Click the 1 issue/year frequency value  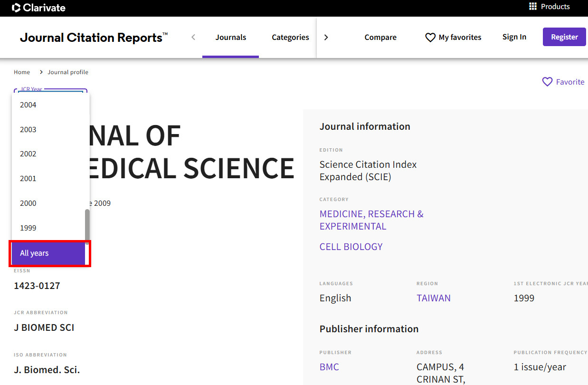540,367
